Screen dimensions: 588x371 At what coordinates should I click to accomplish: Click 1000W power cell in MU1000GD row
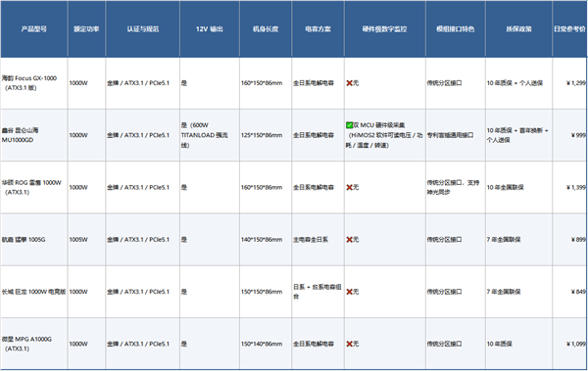86,135
